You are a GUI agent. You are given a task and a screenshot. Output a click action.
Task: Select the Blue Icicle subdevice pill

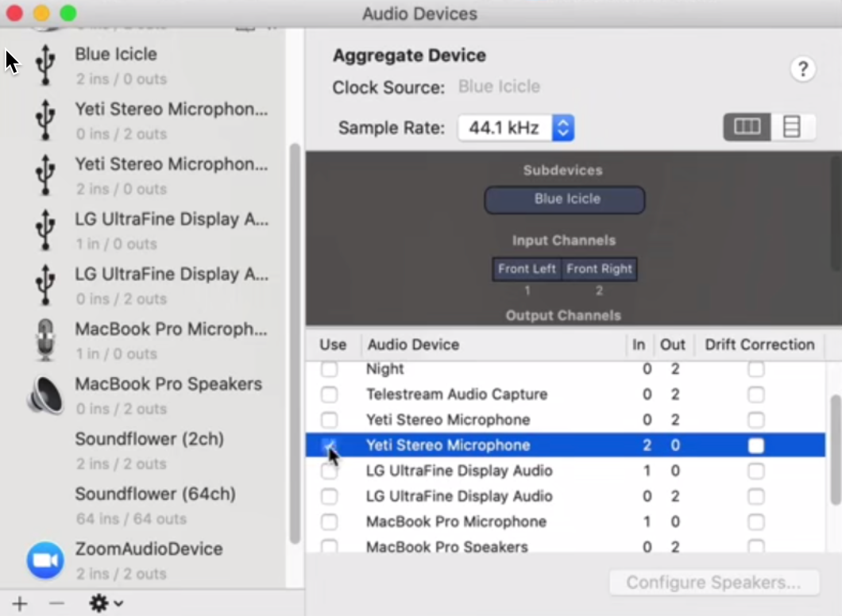(565, 199)
